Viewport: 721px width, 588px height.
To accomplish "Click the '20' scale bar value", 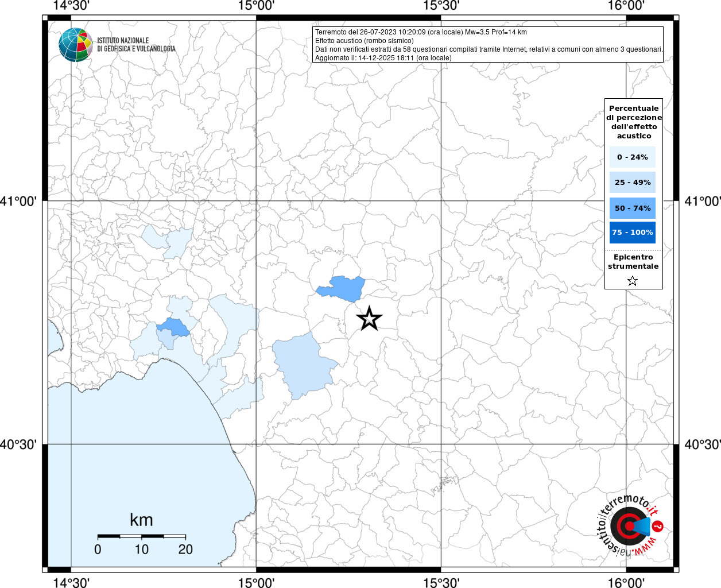I will coord(185,550).
